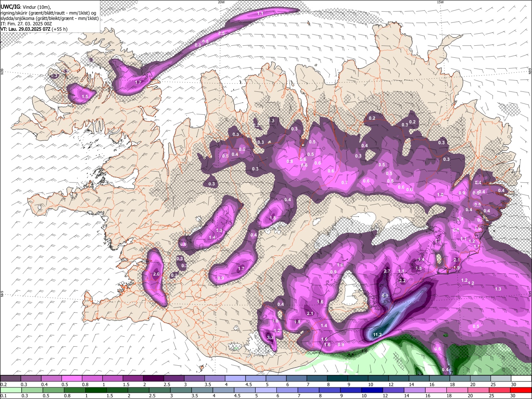Image resolution: width=532 pixels, height=399 pixels.
Task: Click the 3.3 value near the south coast
Action: click(270, 337)
